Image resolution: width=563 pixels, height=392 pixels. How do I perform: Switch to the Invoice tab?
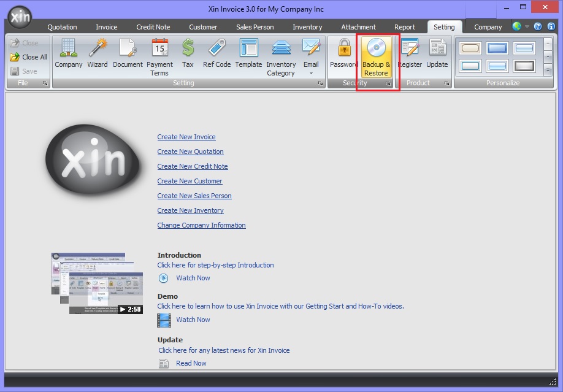click(106, 27)
